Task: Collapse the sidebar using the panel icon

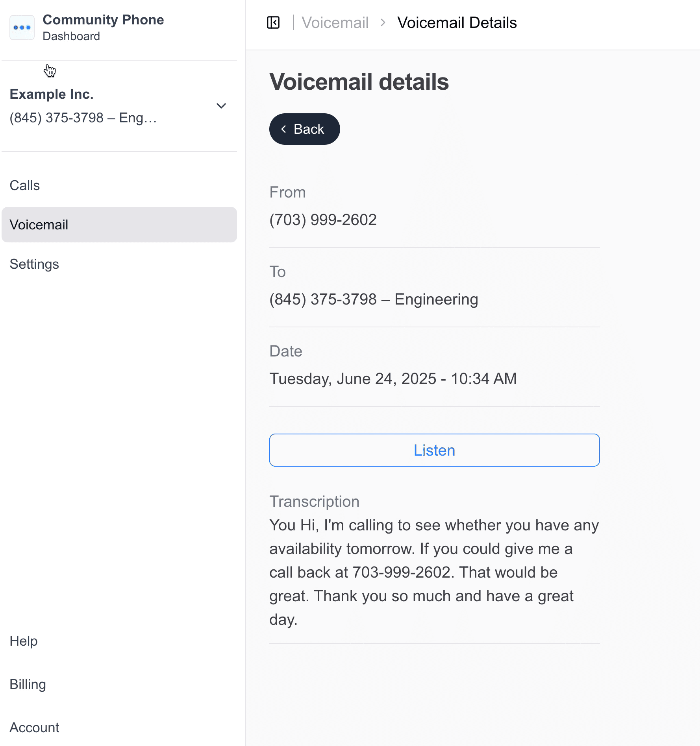Action: (273, 23)
